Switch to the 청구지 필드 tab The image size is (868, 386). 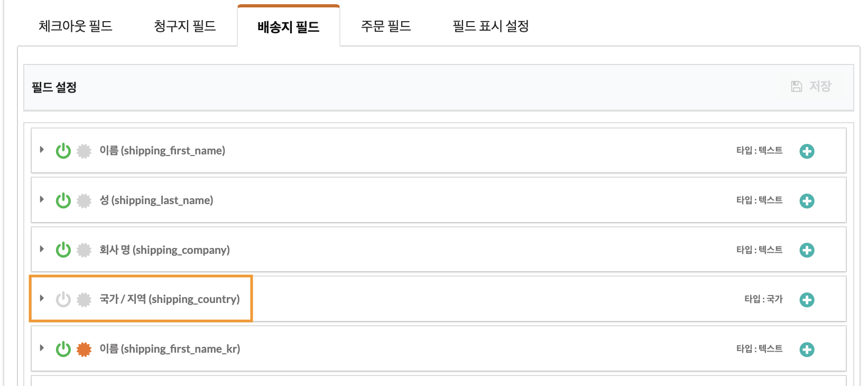click(185, 26)
